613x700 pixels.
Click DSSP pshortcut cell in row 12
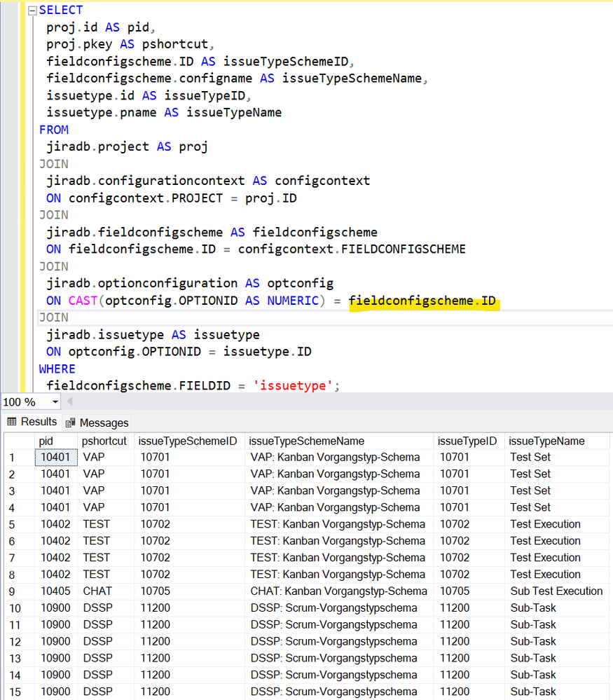point(106,642)
